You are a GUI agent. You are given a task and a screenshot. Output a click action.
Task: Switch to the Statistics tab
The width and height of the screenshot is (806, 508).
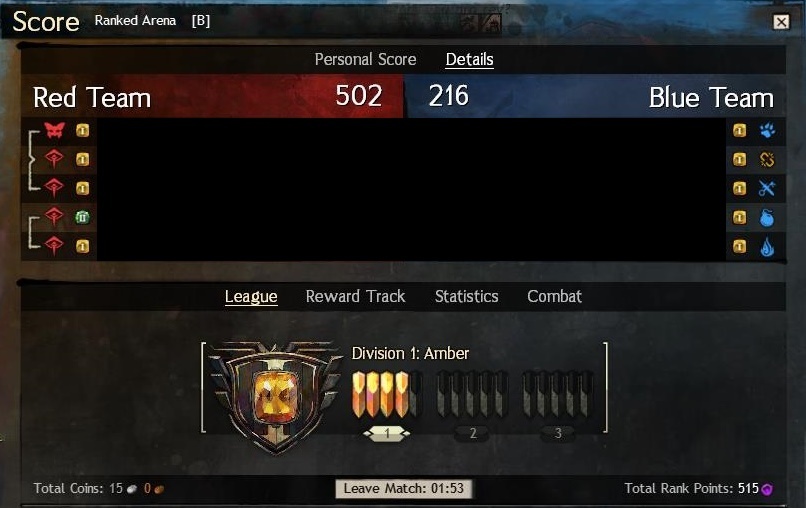(x=466, y=297)
